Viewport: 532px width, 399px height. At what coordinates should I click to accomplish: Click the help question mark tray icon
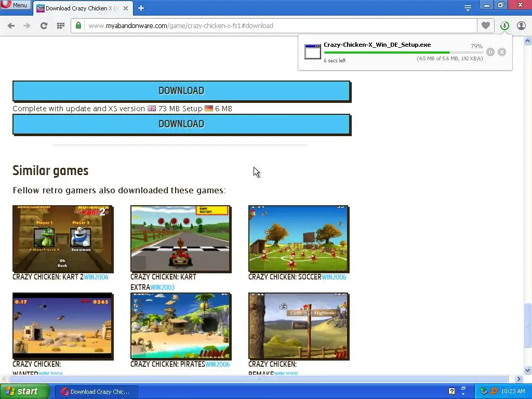(451, 391)
